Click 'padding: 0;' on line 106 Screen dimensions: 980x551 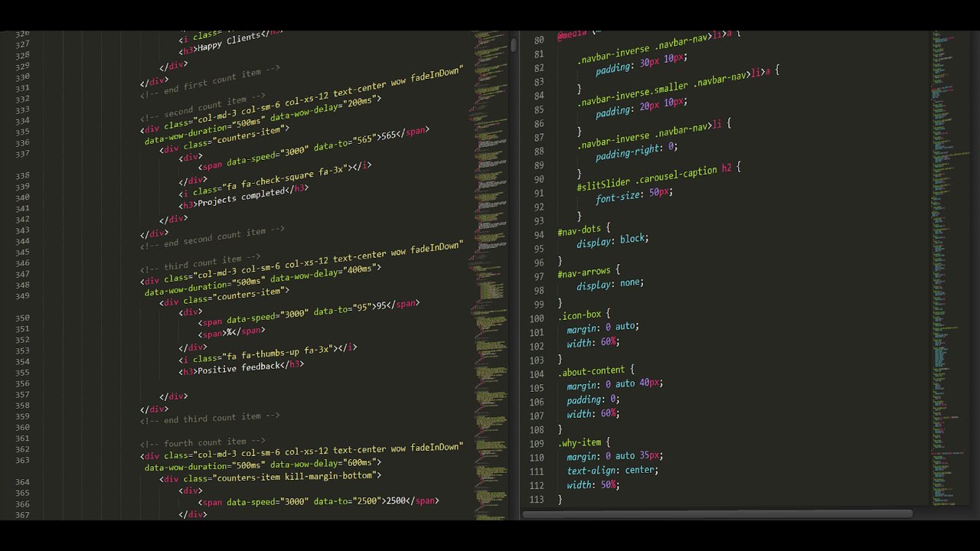coord(593,399)
